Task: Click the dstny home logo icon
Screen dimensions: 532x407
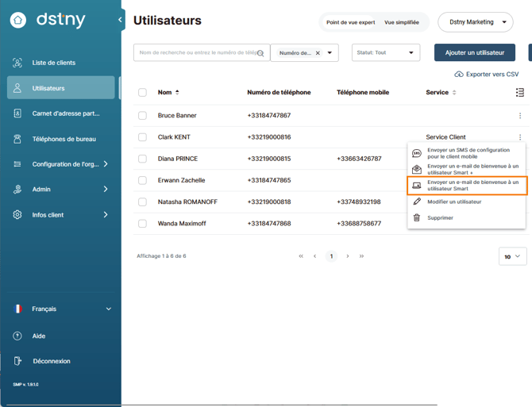Action: tap(18, 20)
